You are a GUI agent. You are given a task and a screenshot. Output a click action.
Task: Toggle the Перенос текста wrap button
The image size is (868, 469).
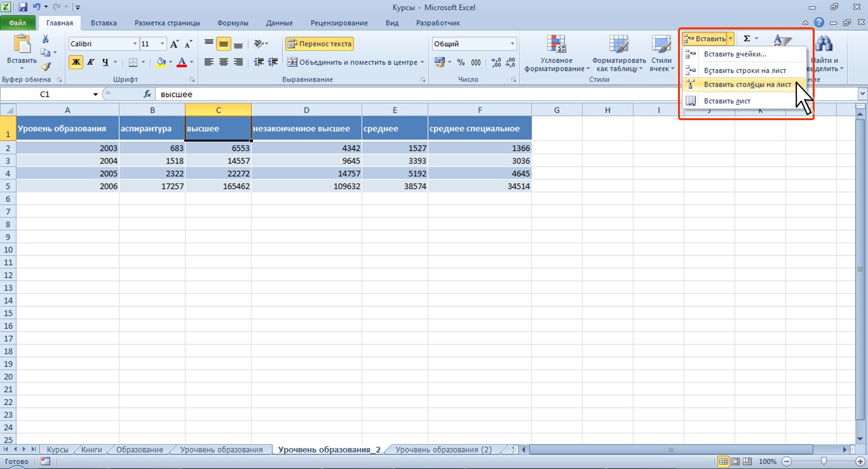[320, 44]
